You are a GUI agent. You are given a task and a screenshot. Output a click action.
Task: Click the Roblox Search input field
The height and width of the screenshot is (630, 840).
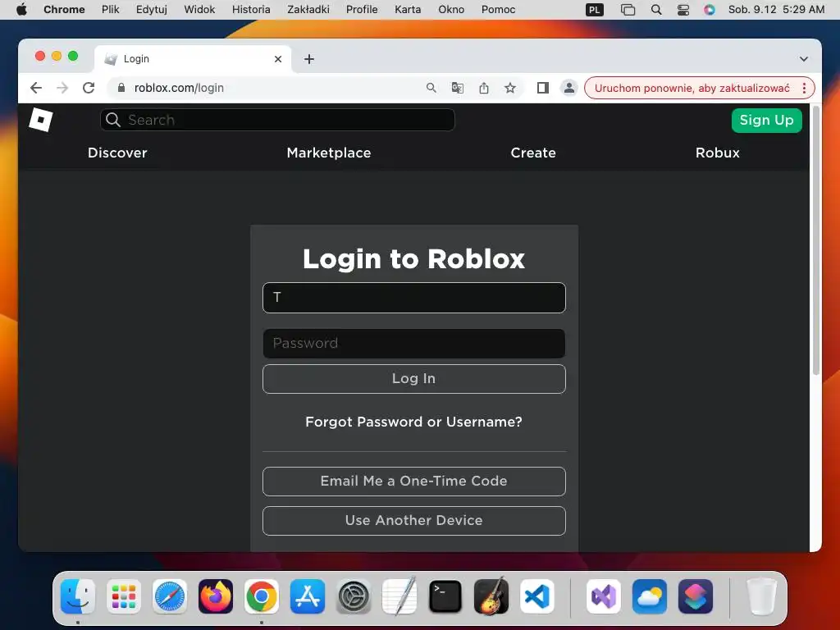[x=277, y=120]
